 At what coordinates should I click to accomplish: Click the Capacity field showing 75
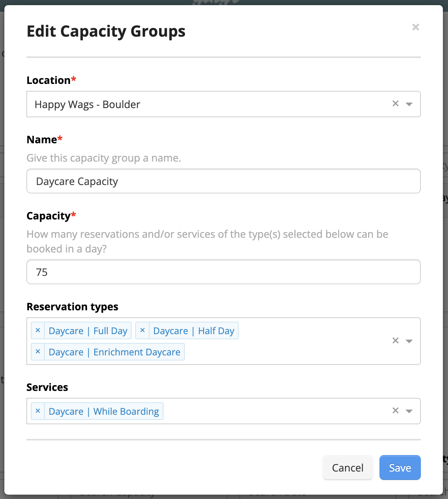pyautogui.click(x=224, y=272)
